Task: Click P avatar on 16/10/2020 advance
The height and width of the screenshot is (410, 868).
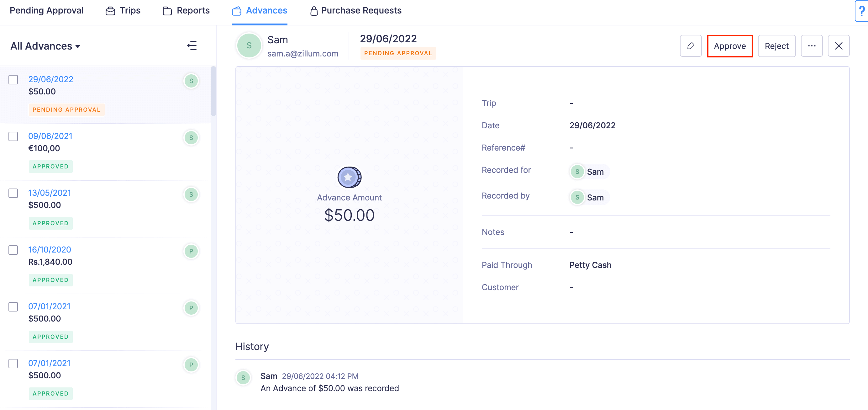Action: 191,251
